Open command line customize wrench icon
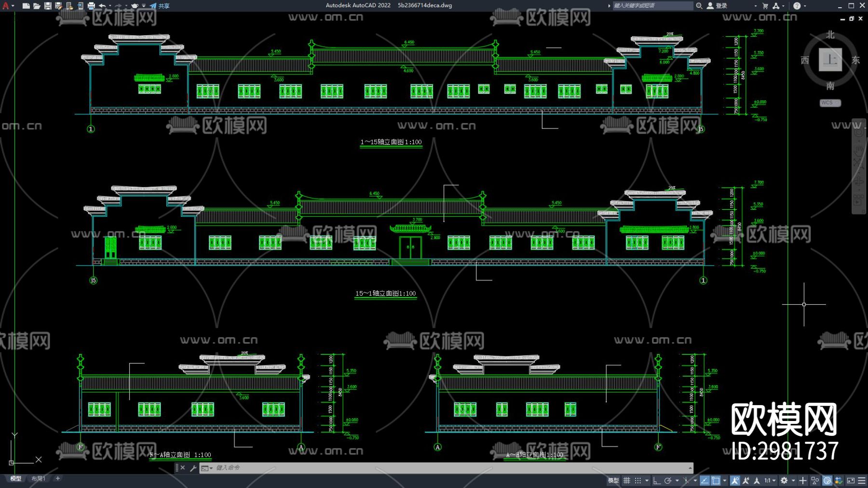868x488 pixels. (x=193, y=468)
